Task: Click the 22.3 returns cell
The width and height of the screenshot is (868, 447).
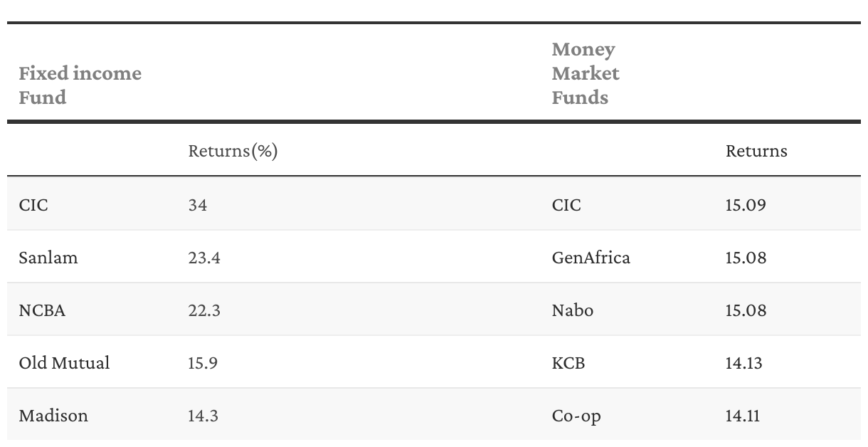Action: [204, 310]
